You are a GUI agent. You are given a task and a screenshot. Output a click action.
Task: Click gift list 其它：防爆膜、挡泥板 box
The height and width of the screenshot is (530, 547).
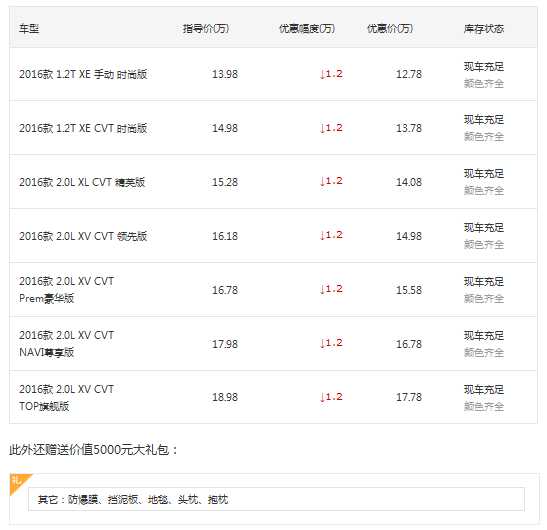(x=276, y=499)
